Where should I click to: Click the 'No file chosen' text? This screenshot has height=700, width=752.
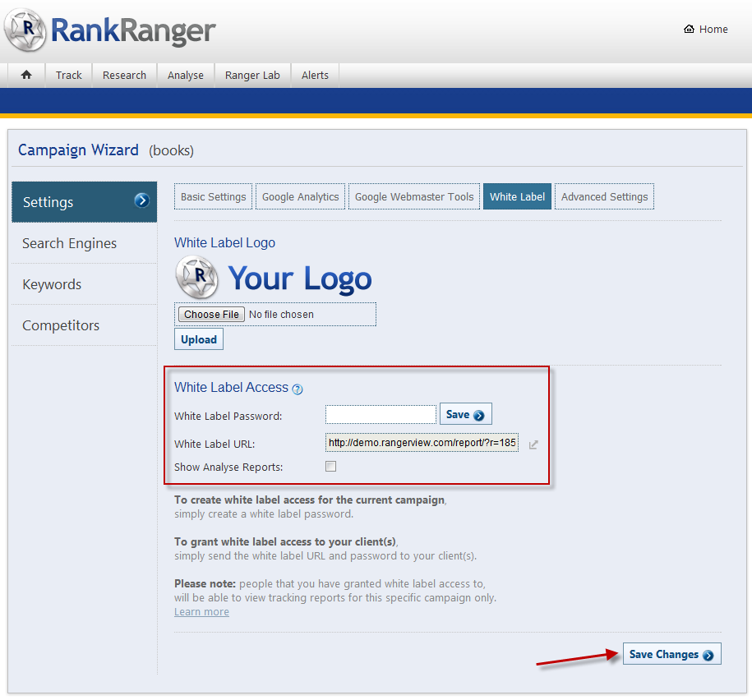[282, 315]
